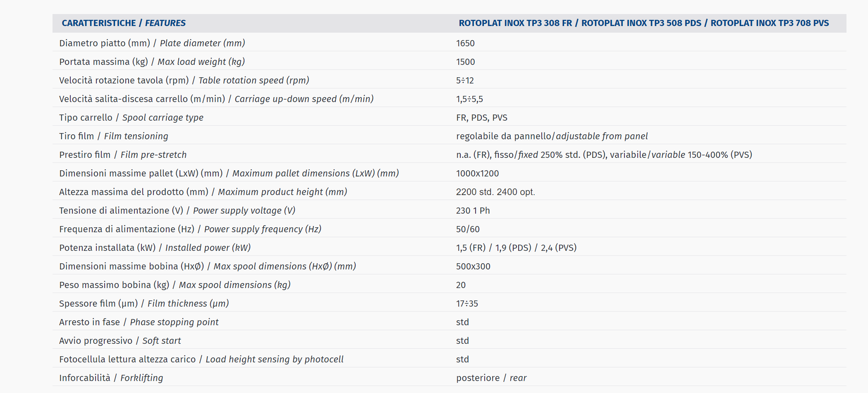Click the Maximum product height label

pyautogui.click(x=203, y=192)
